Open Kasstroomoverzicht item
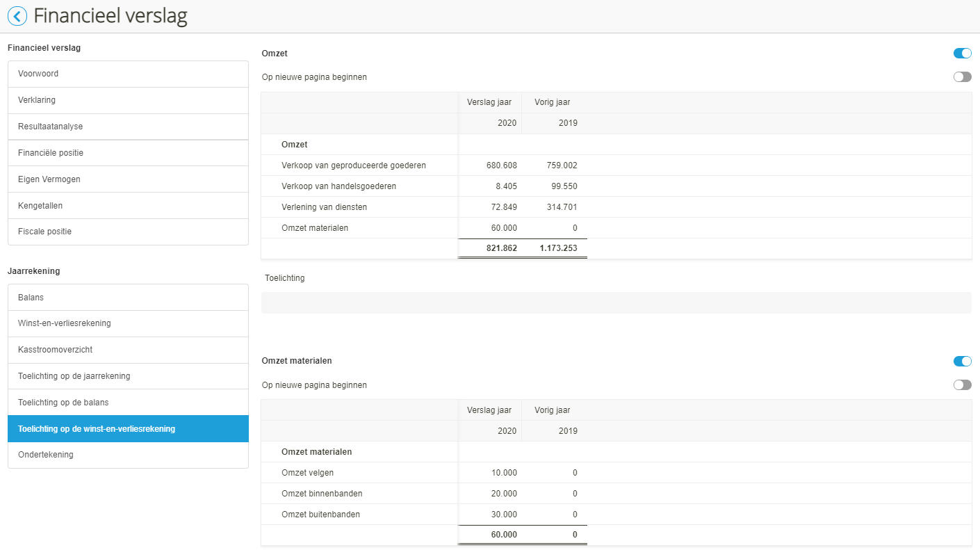This screenshot has height=550, width=980. (x=128, y=350)
